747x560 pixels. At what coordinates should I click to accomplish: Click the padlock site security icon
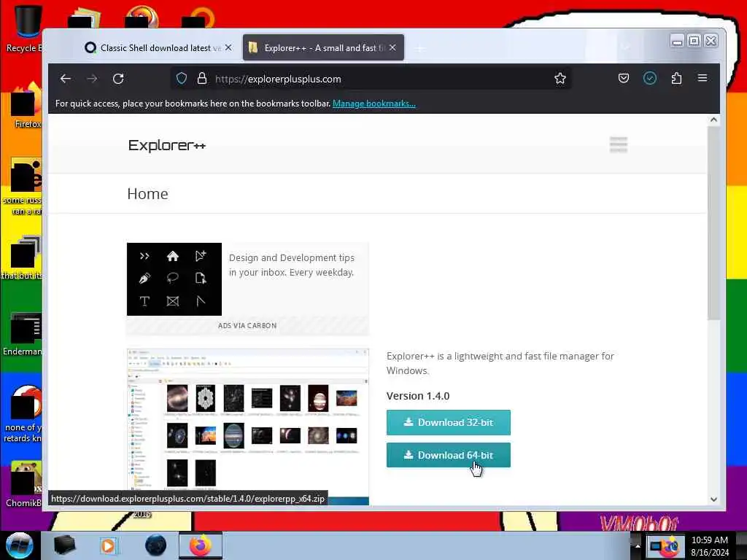point(202,79)
